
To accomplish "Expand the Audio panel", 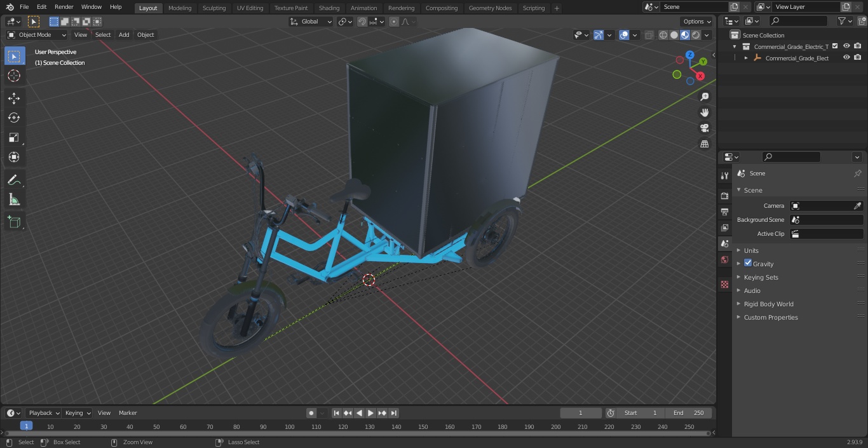I will (x=752, y=290).
